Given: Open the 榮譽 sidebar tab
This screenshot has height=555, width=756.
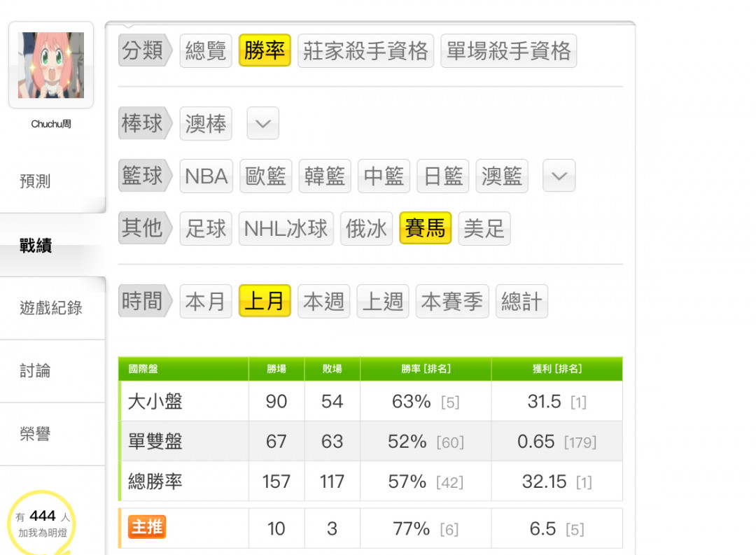Looking at the screenshot, I should pos(52,434).
